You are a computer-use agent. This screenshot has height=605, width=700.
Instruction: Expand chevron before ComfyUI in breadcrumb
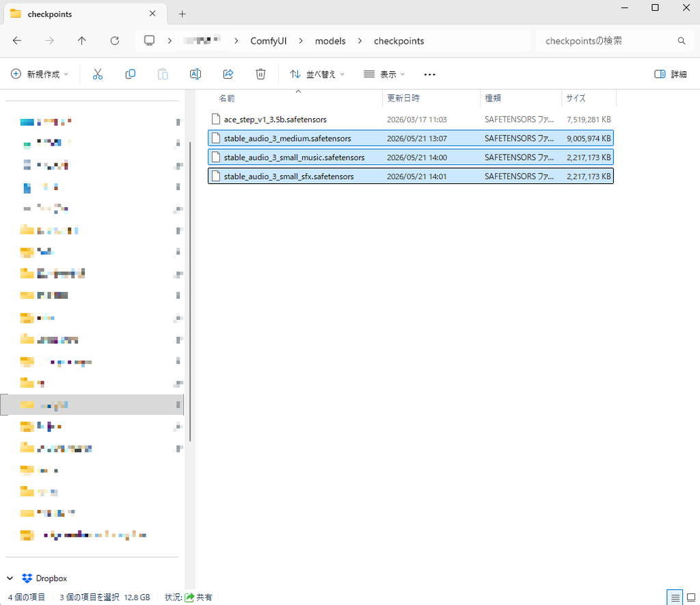pos(236,41)
